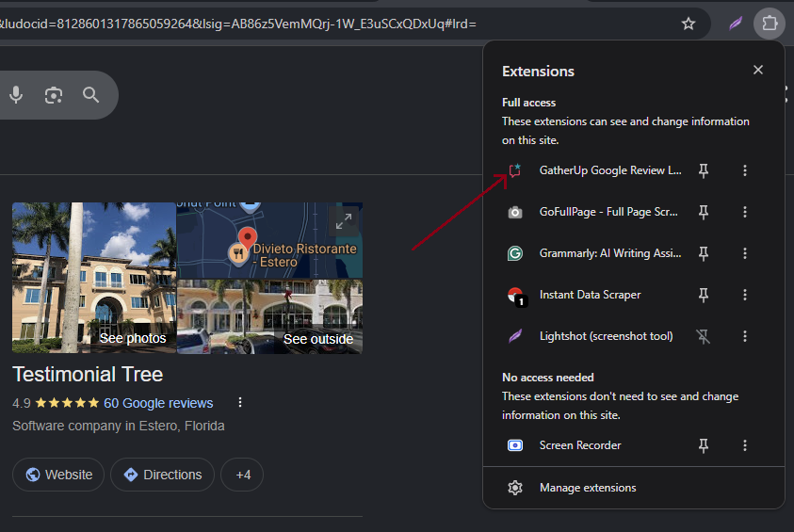Image resolution: width=794 pixels, height=532 pixels.
Task: Open Testimonial Tree three-dot options menu
Action: tap(240, 403)
